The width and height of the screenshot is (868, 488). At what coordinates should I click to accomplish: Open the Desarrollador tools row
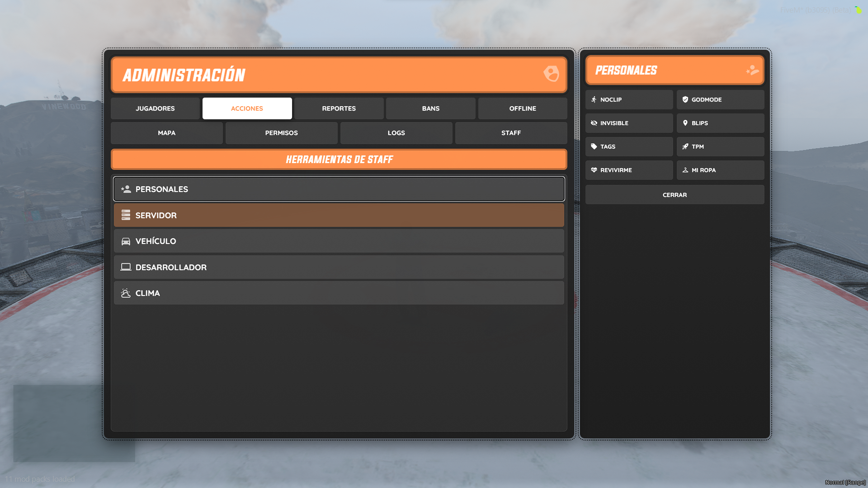pos(339,267)
